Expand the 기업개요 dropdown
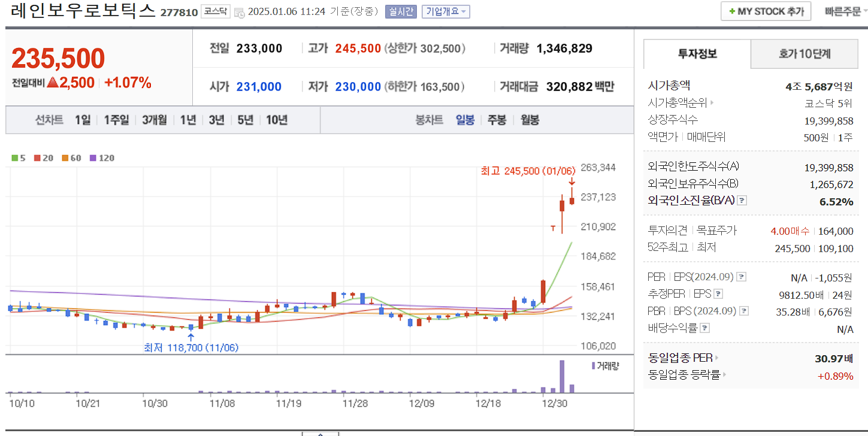This screenshot has height=436, width=868. (446, 11)
